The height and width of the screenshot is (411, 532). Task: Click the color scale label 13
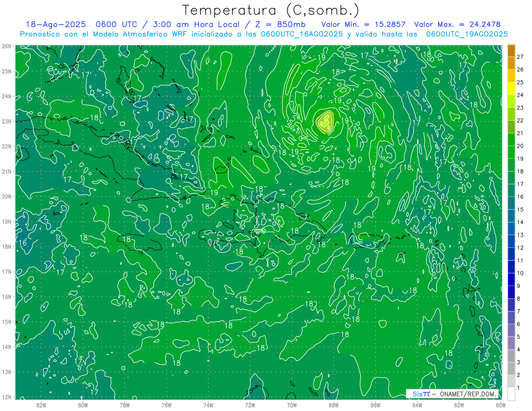pyautogui.click(x=520, y=235)
